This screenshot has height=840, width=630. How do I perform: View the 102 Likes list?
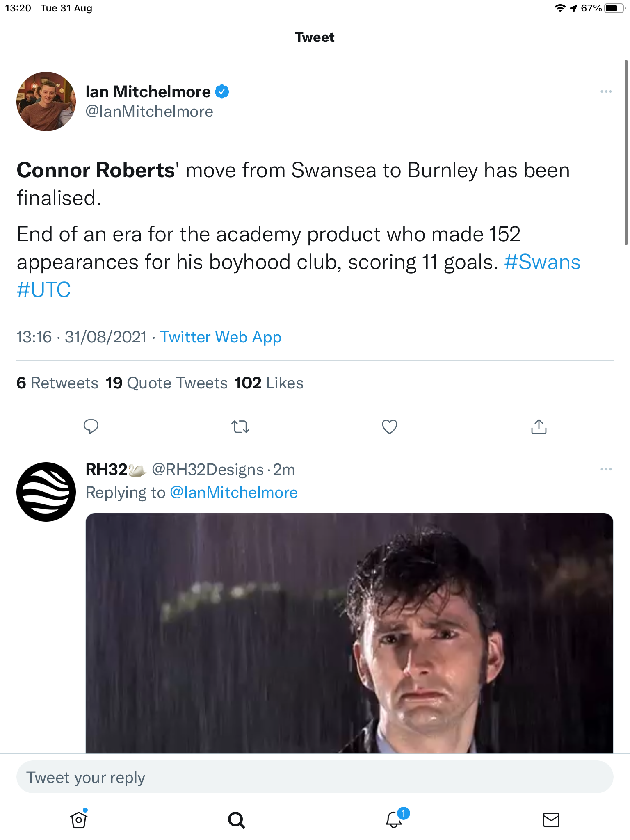pos(269,383)
